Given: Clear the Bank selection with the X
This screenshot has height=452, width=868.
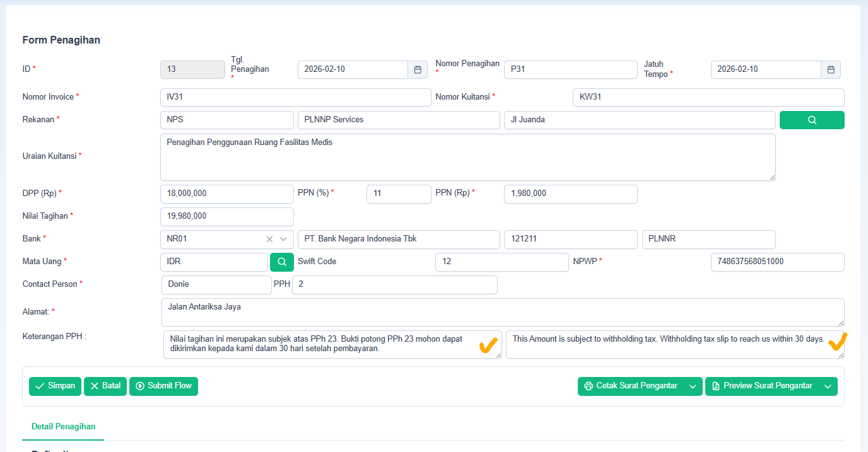Looking at the screenshot, I should [x=269, y=240].
